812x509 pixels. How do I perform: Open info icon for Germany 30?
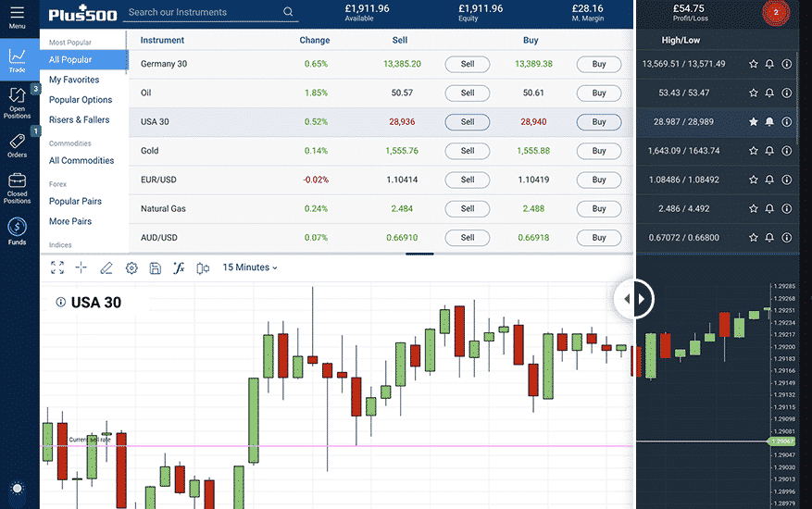tap(787, 64)
